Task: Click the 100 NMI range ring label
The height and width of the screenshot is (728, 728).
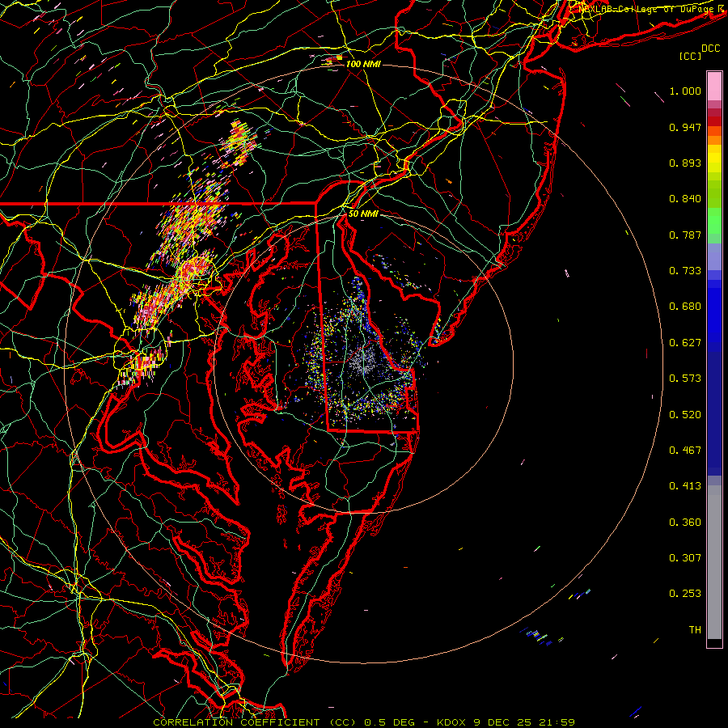Action: click(x=363, y=64)
